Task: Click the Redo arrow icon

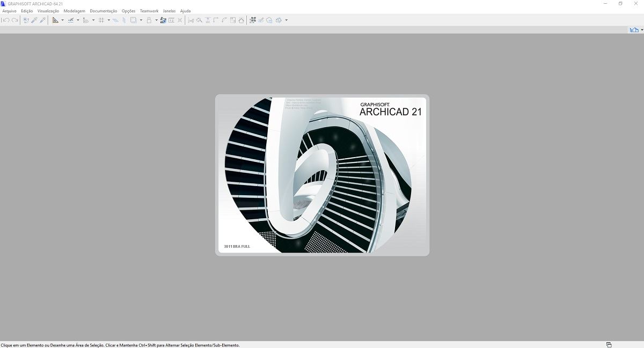Action: click(x=14, y=20)
